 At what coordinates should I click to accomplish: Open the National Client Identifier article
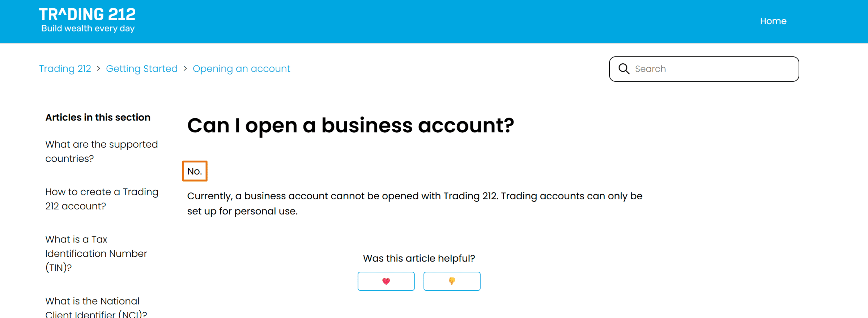[96, 308]
